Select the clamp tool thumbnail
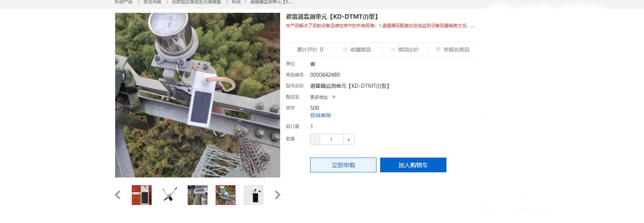Screen dimensions: 644x223 [x=170, y=195]
